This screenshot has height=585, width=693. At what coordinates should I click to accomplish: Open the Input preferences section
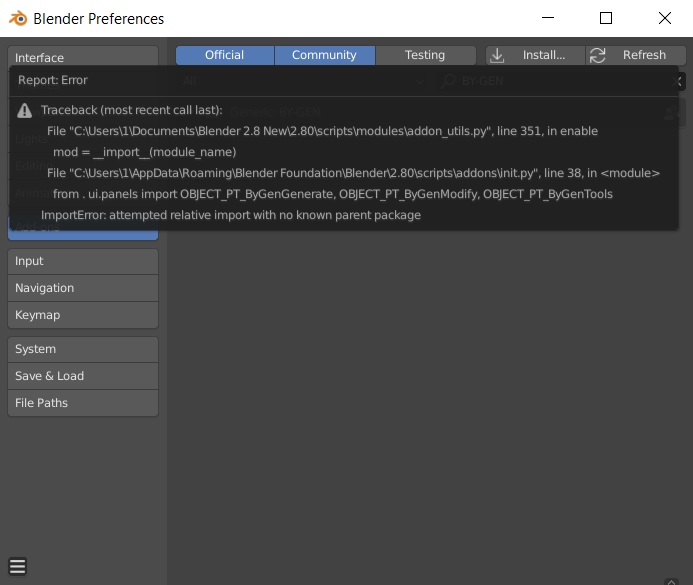tap(83, 261)
